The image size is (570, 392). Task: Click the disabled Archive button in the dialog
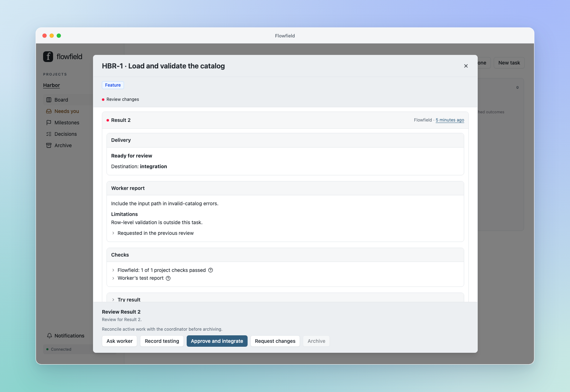pyautogui.click(x=316, y=341)
